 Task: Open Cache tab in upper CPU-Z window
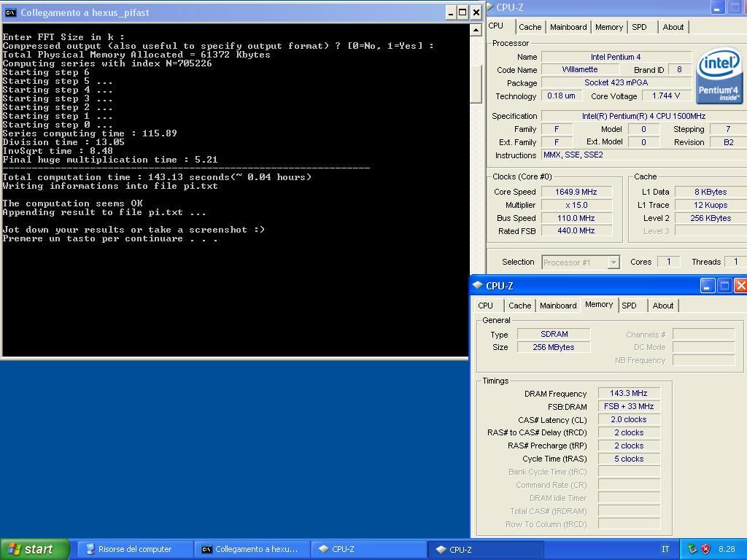530,27
